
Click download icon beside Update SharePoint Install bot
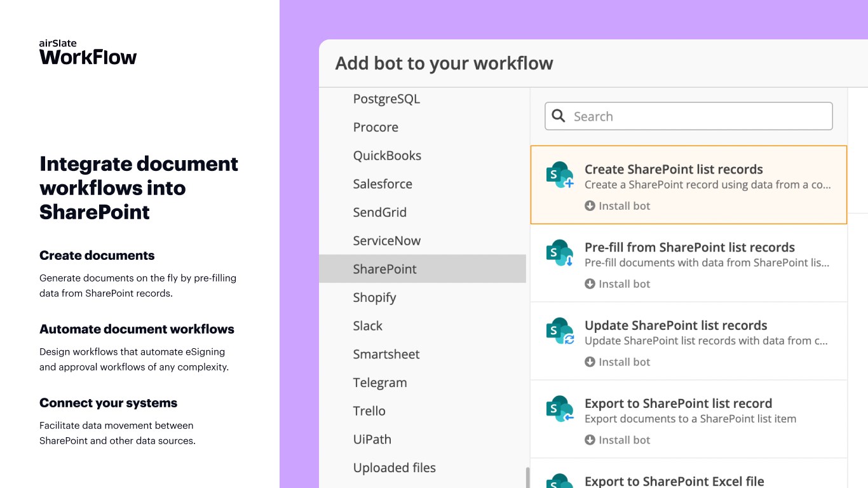click(x=590, y=362)
